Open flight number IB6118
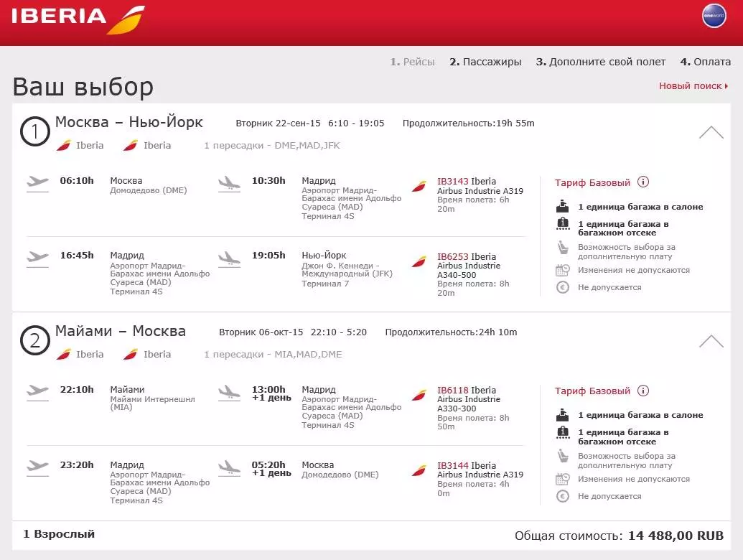Screen dimensions: 743x560 (452, 391)
